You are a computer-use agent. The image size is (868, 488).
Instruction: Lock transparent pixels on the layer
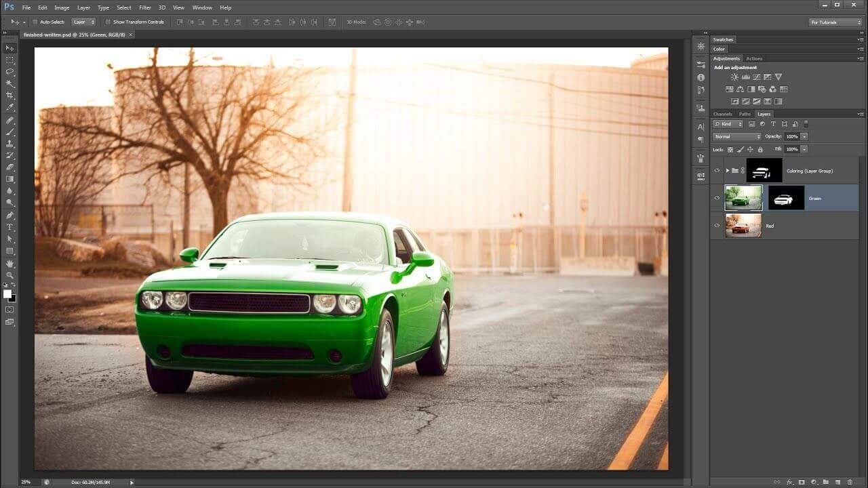click(730, 149)
